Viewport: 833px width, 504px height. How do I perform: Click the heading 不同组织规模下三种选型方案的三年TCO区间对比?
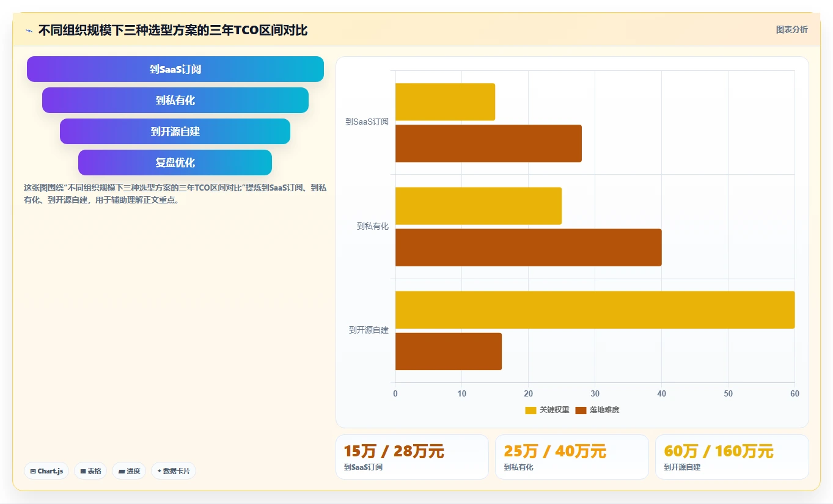tap(173, 30)
